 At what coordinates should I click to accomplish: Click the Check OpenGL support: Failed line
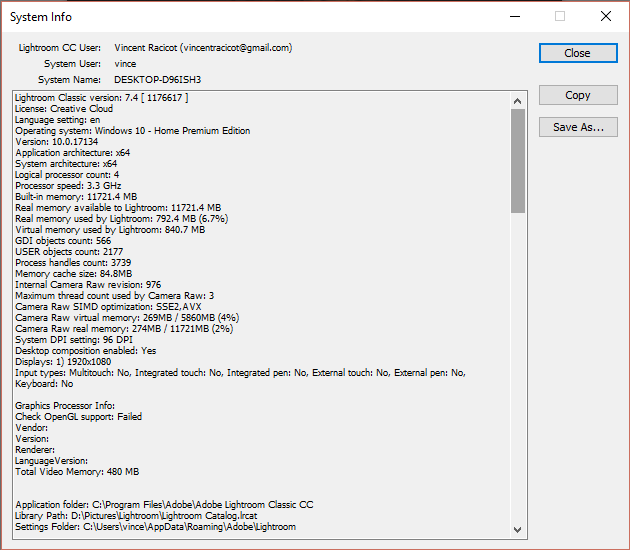78,417
